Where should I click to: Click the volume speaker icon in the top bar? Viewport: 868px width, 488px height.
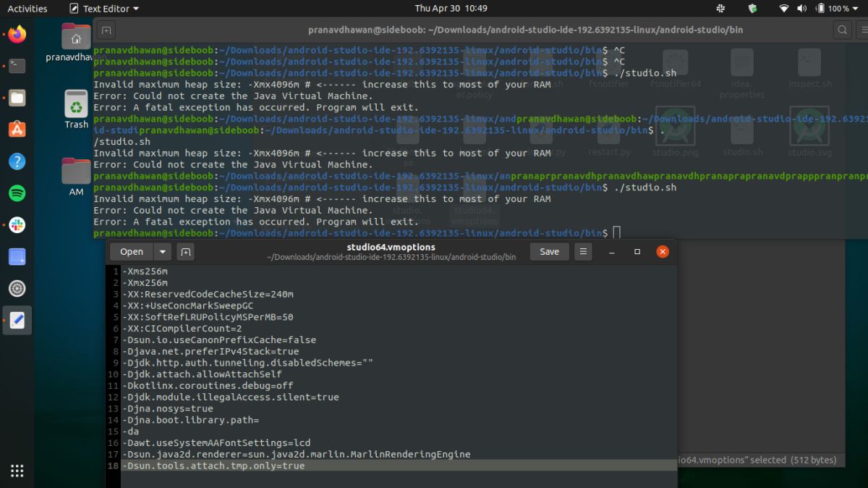point(801,9)
